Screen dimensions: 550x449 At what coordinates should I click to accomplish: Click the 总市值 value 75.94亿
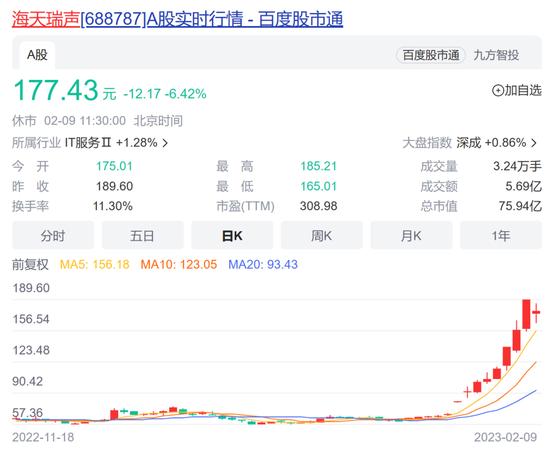pos(520,206)
